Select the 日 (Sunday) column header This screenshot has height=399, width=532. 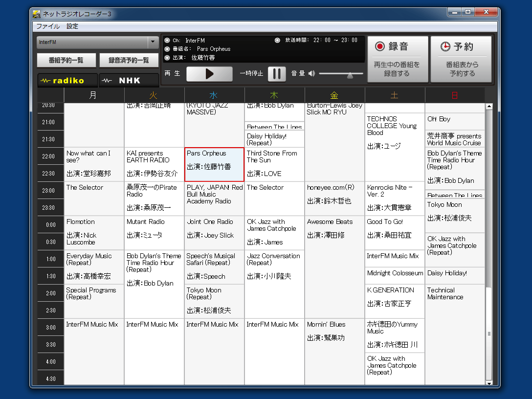pos(455,95)
